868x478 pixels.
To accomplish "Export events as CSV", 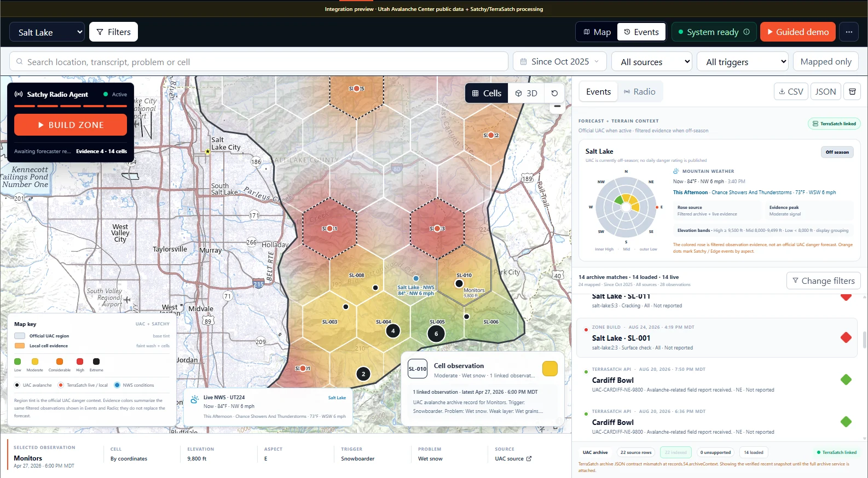I will 791,92.
